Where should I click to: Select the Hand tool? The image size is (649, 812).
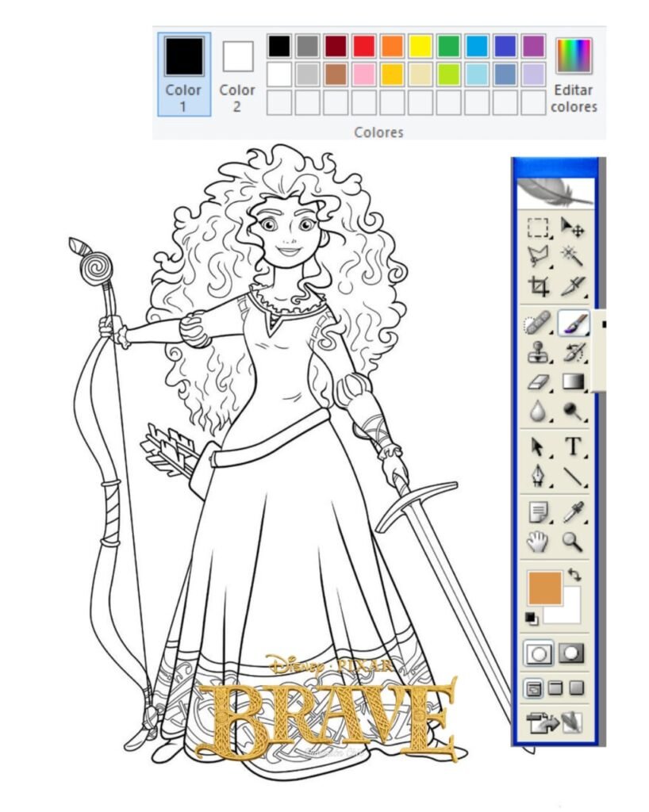(x=538, y=542)
